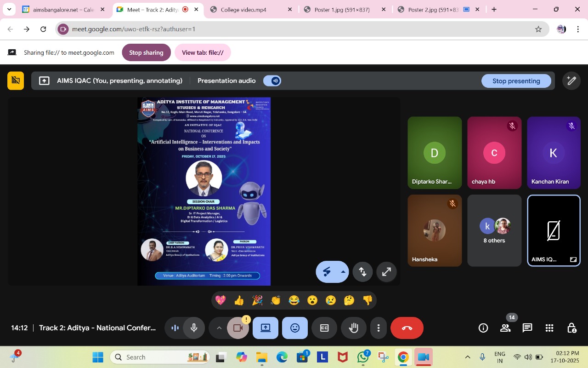The image size is (588, 368).
Task: Mute the microphone in the Meet call
Action: pos(194,328)
